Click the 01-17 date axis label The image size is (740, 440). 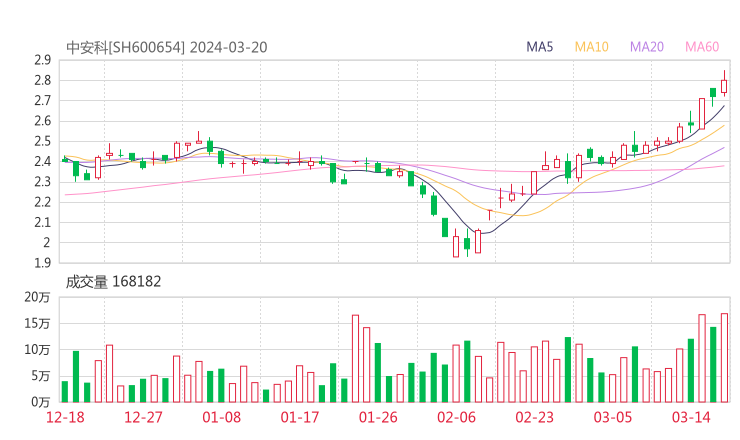(x=300, y=417)
